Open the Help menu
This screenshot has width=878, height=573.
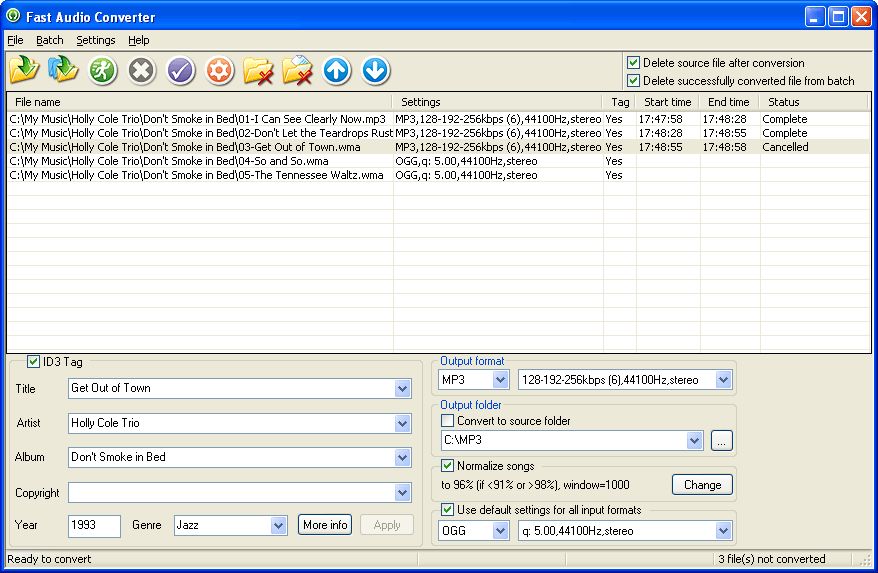(138, 40)
